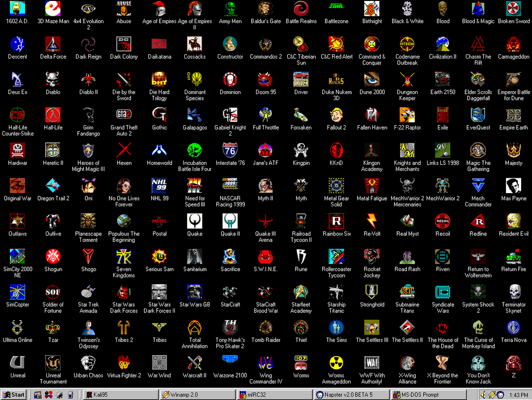Click the Warcraft II icon

click(x=195, y=363)
